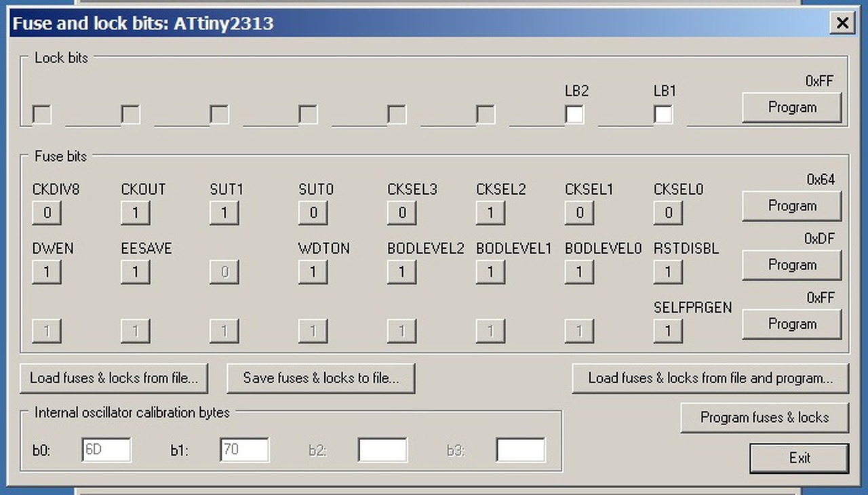Toggle the WDTON fuse bit
Screen dimensions: 868x495
pos(313,272)
